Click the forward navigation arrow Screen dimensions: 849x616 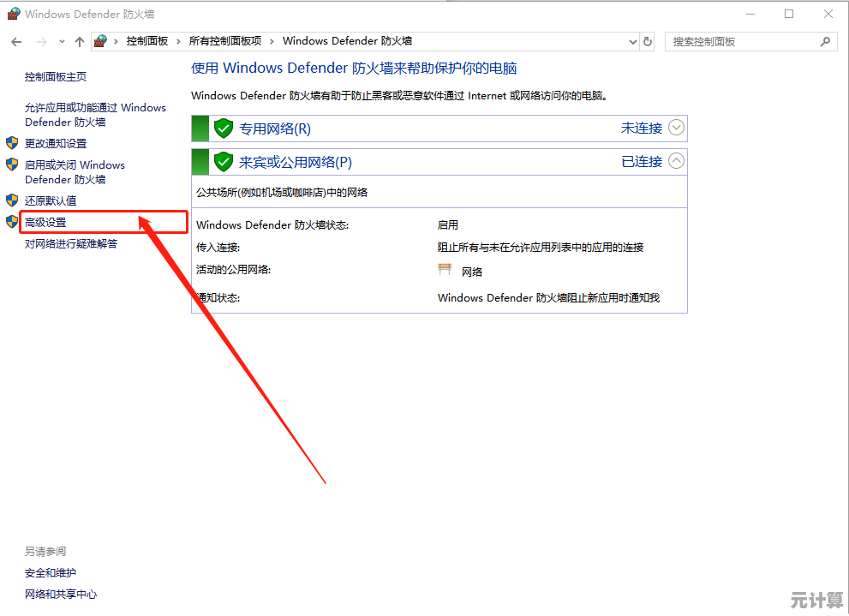[42, 42]
